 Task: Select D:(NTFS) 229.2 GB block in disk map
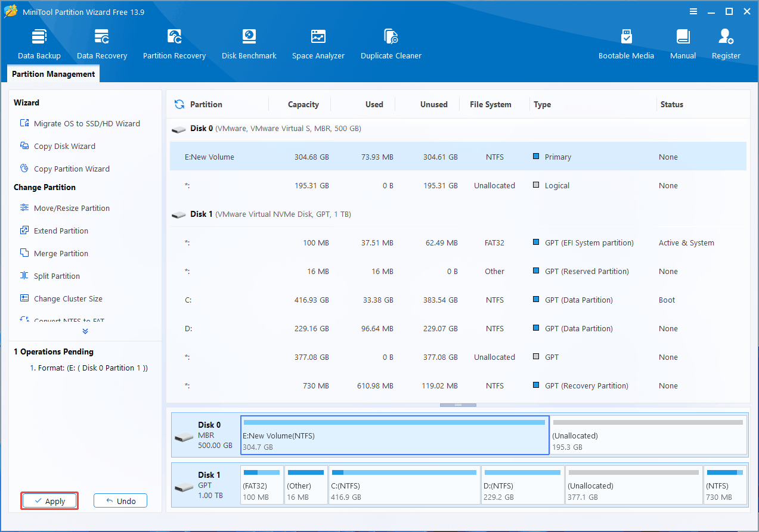coord(523,485)
